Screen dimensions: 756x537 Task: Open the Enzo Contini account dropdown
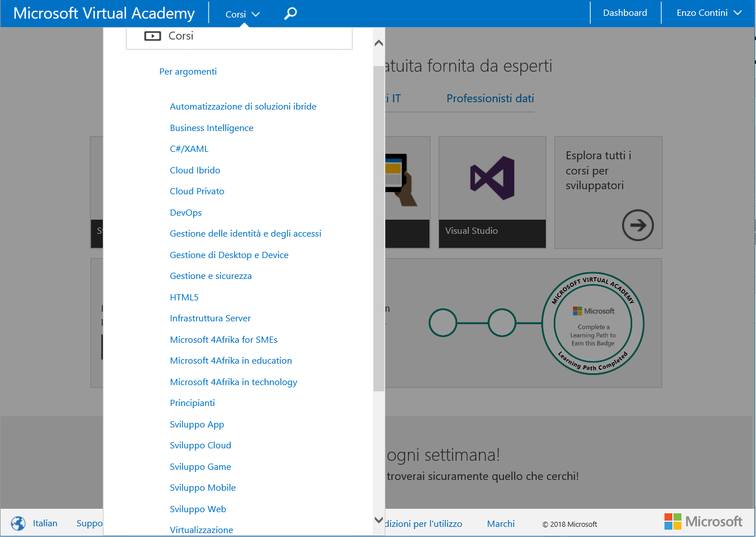point(709,13)
